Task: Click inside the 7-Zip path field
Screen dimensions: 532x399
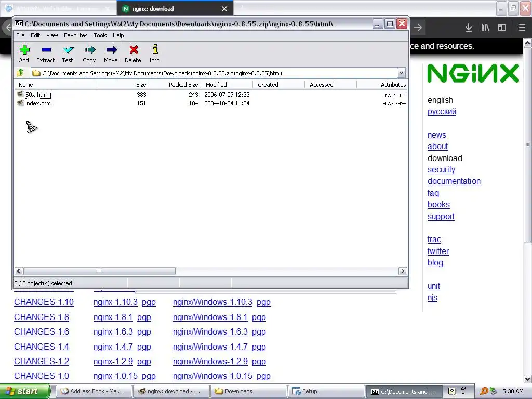Action: pos(214,73)
